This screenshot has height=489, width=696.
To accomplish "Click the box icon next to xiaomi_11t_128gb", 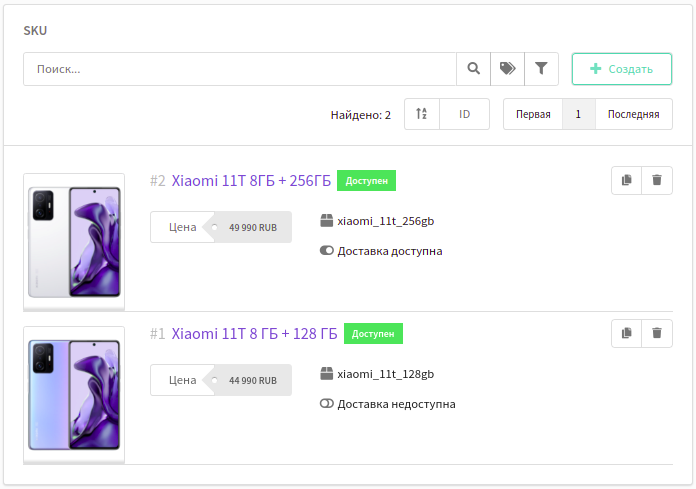I will tap(327, 374).
